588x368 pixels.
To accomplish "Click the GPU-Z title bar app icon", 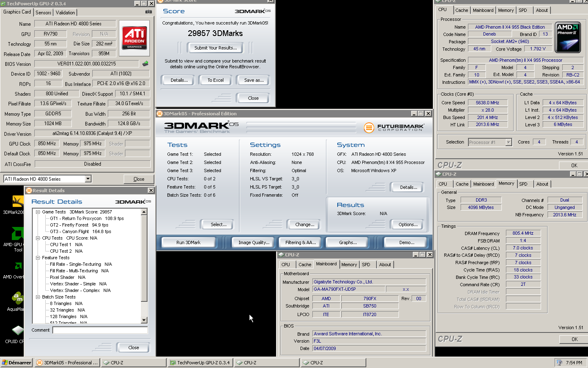I will [3, 3].
